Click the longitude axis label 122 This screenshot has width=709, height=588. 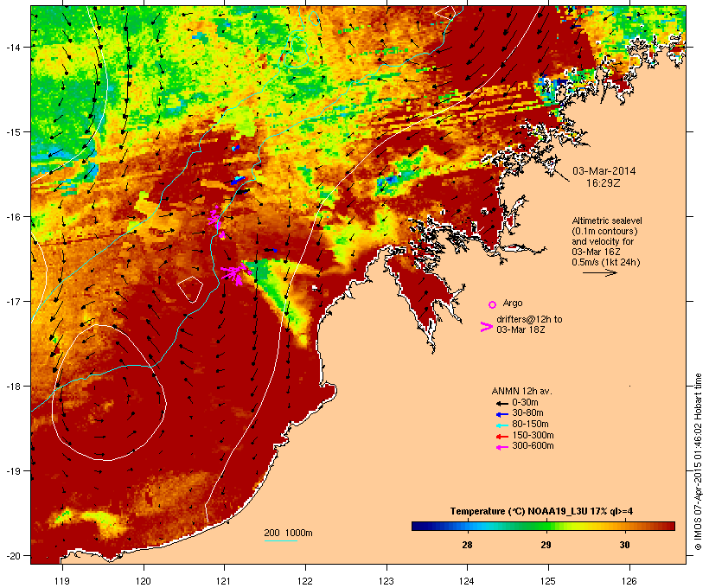[x=305, y=581]
